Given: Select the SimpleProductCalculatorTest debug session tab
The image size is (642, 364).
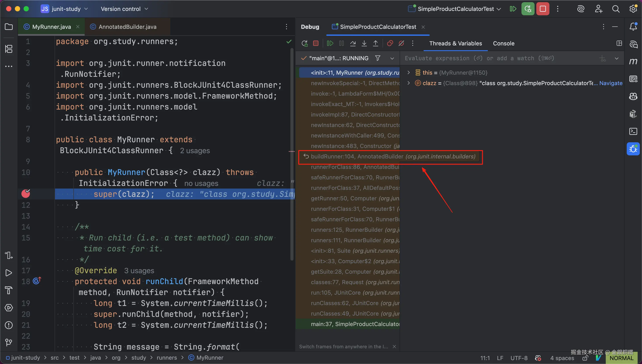Looking at the screenshot, I should (378, 27).
